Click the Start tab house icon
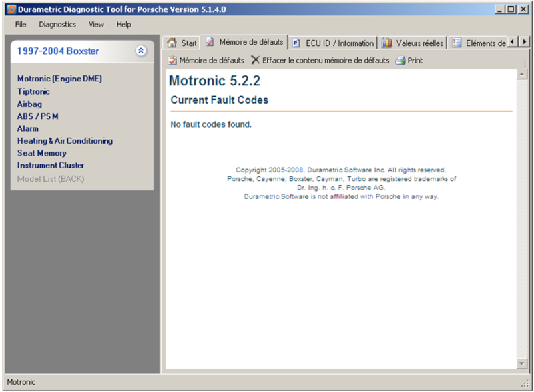Viewport: 534px width, 392px height. [172, 43]
